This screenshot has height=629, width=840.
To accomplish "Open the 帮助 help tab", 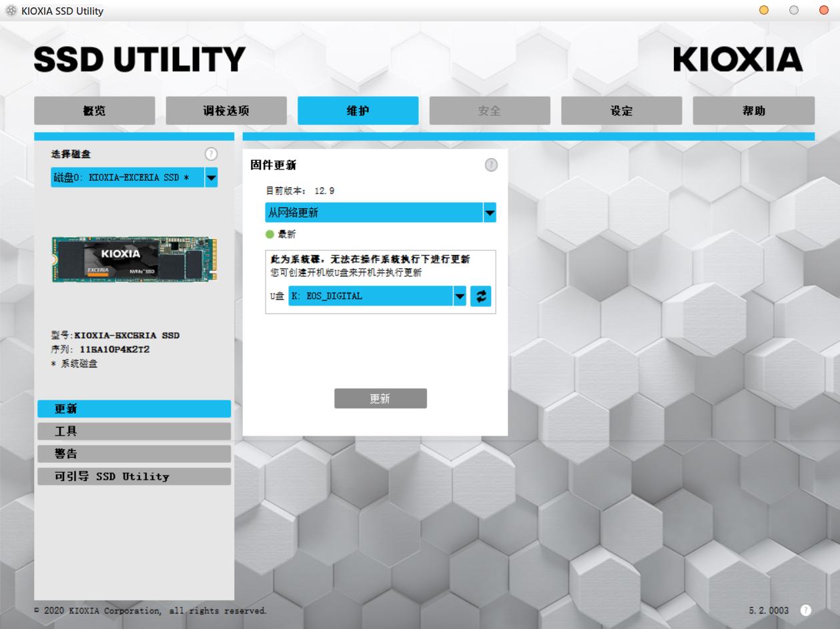I will [754, 111].
